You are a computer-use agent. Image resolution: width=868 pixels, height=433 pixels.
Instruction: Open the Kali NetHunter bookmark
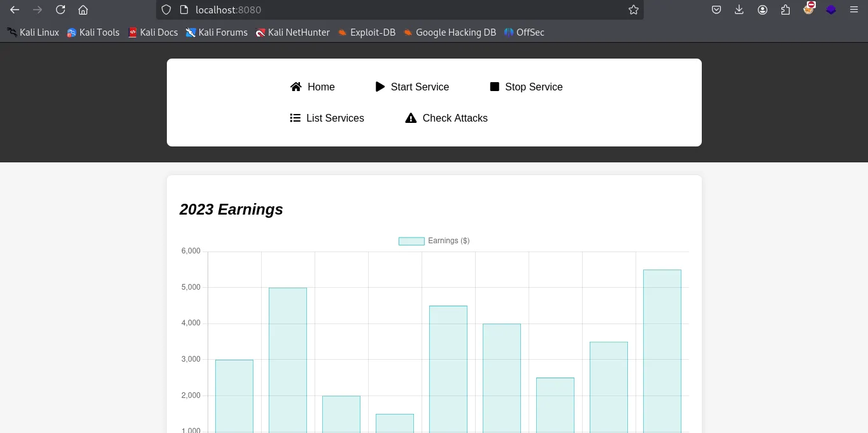tap(292, 32)
